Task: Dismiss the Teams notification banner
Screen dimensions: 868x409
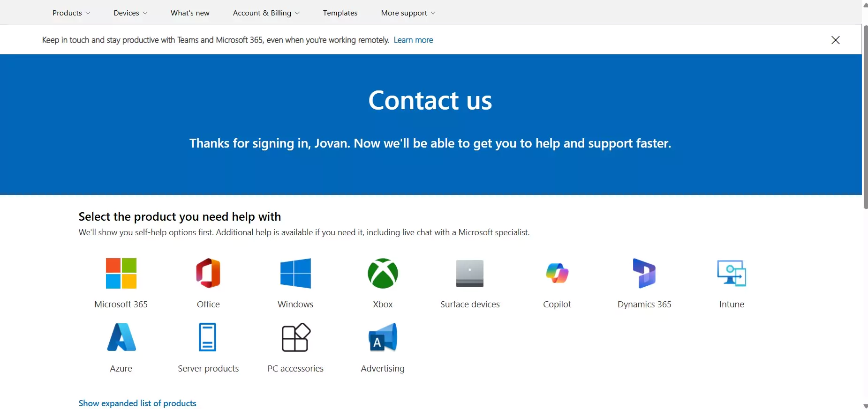Action: (x=835, y=40)
